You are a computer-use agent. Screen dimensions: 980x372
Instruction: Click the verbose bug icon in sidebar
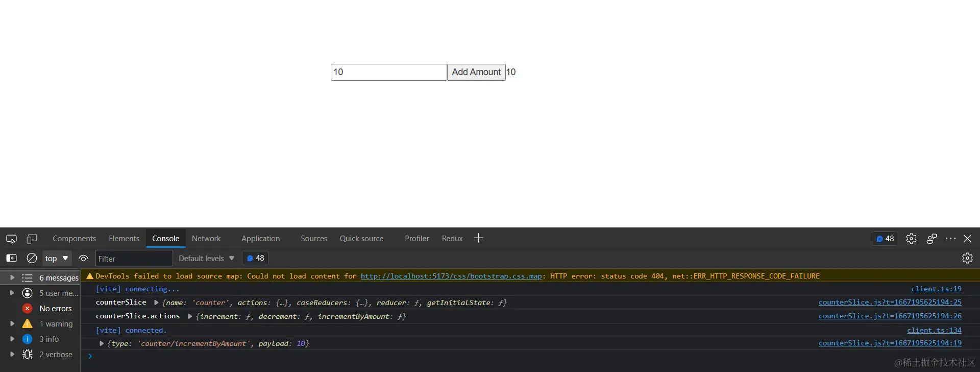point(27,354)
